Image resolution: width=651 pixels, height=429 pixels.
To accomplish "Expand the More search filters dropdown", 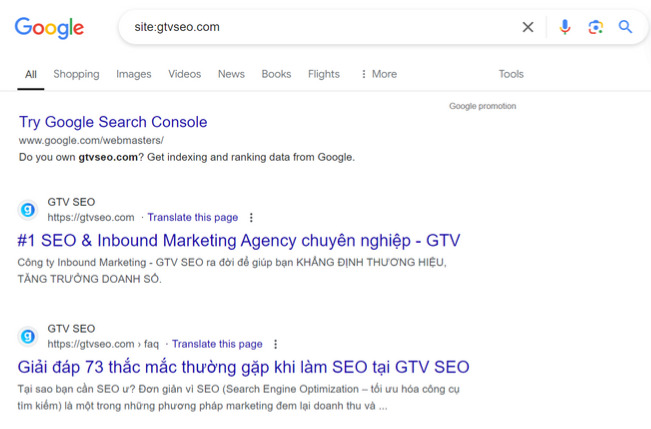I will coord(378,74).
